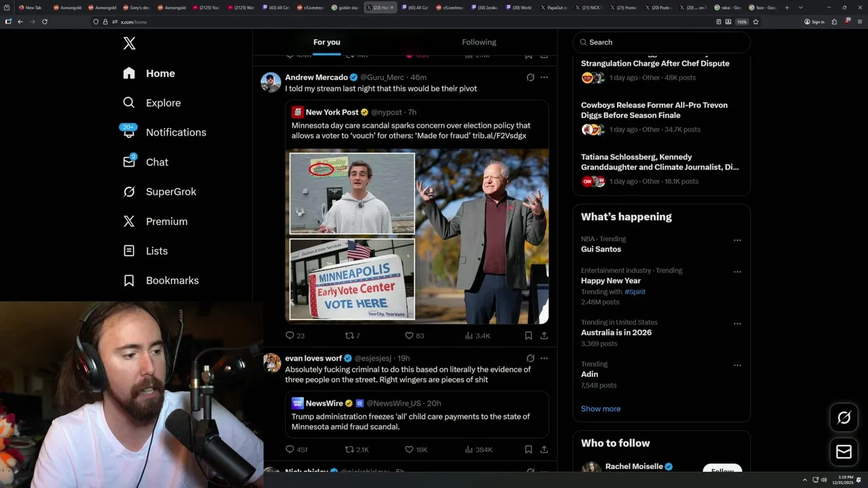868x488 pixels.
Task: Switch to the goblin slayer browser tab
Action: [346, 7]
